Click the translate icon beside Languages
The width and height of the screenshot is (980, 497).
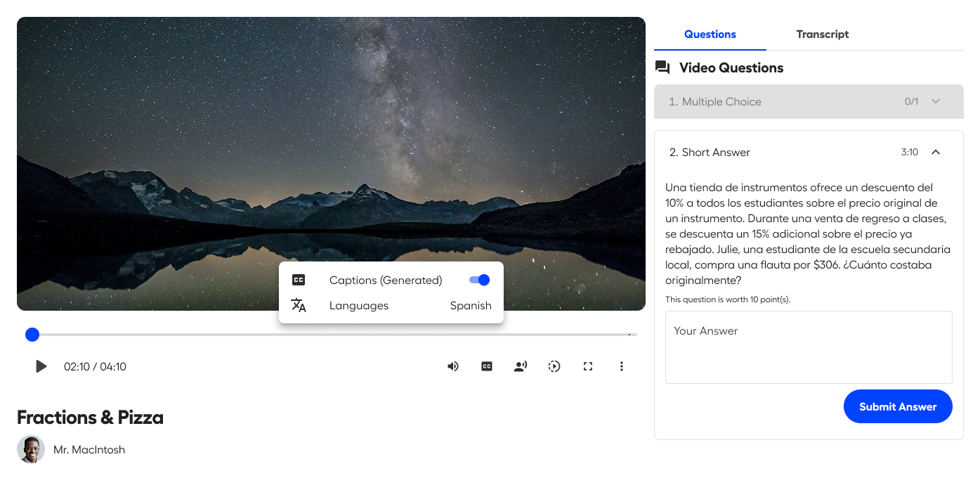(299, 306)
